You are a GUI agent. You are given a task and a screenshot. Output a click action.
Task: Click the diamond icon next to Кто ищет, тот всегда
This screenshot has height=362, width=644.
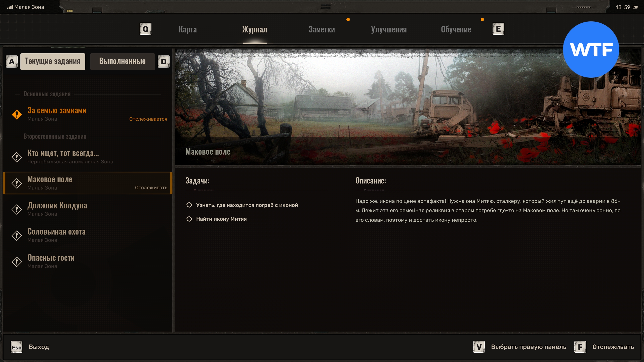17,157
